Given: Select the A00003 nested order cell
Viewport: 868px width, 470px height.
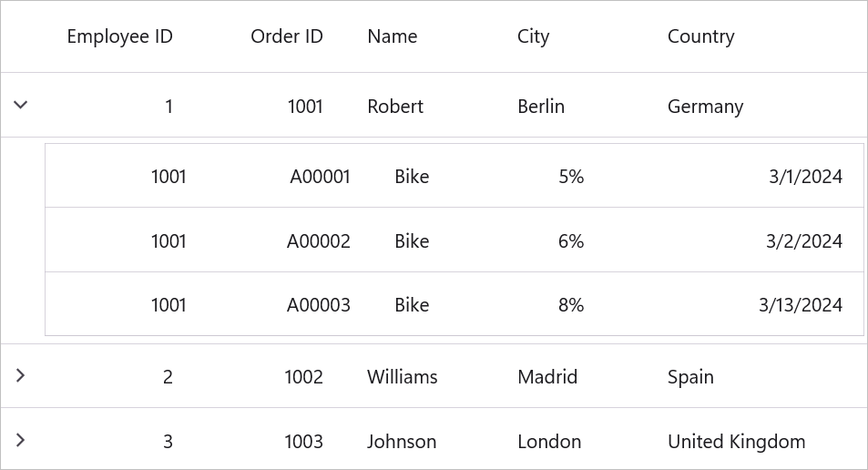Looking at the screenshot, I should click(318, 305).
